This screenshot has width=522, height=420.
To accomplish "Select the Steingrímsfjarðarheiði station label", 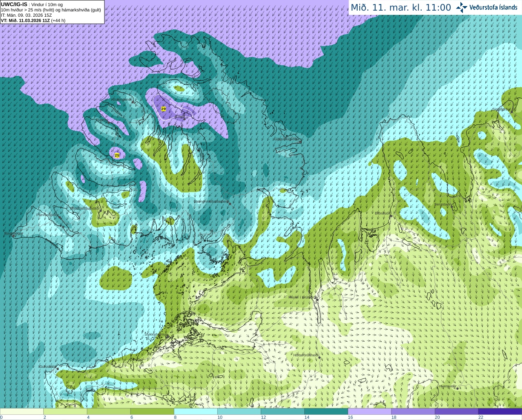I will 211,201.
